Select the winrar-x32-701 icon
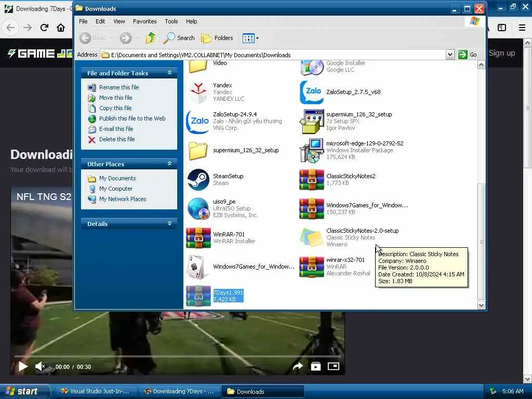This screenshot has width=532, height=399. coord(312,267)
